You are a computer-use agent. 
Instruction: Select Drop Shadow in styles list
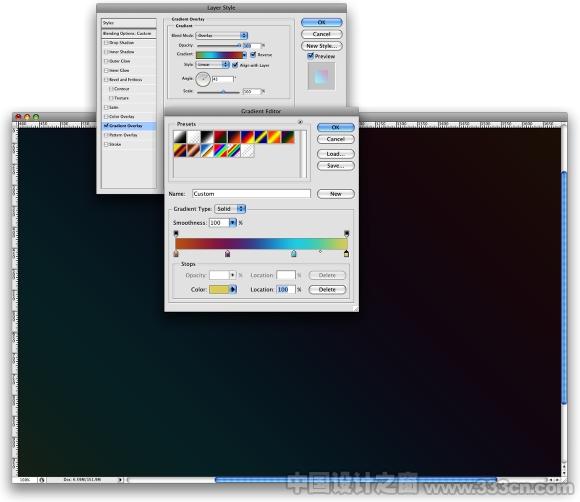pos(129,43)
